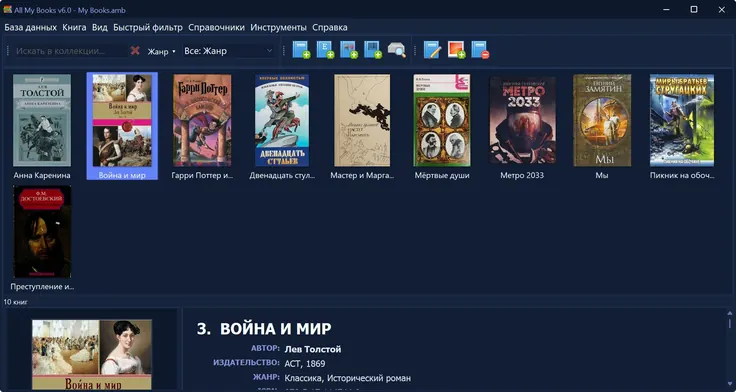Select the Пикник на обочине book cover
The image size is (736, 392).
682,120
